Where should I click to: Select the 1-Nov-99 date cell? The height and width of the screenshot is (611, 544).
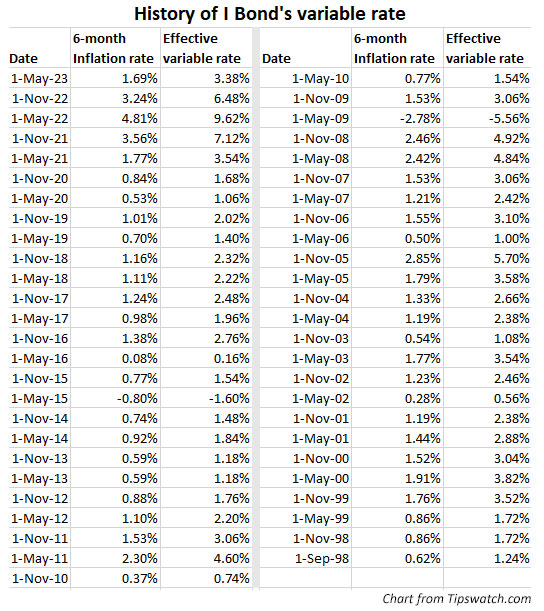(321, 499)
